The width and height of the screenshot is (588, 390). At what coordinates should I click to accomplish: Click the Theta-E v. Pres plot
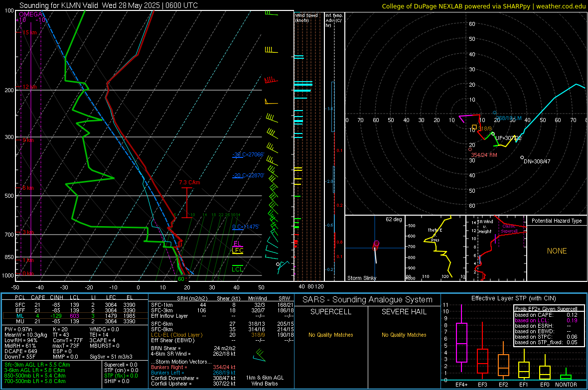(436, 248)
